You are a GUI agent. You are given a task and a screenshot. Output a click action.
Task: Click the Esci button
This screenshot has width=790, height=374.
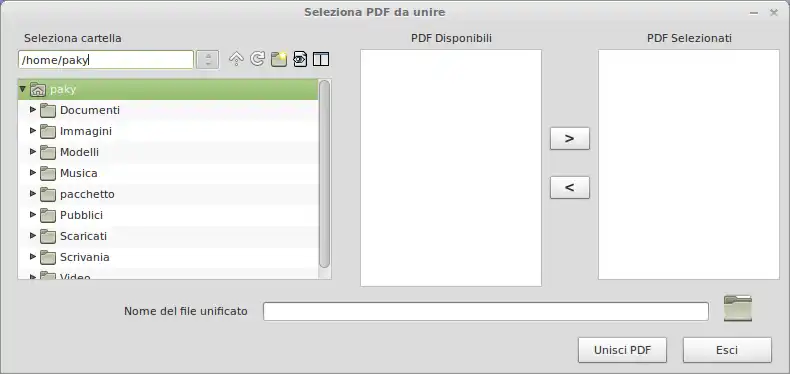727,350
